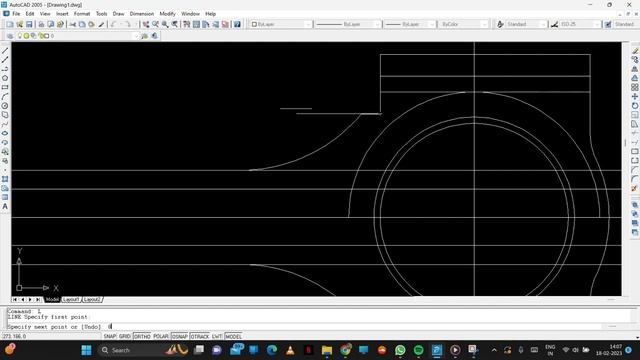Open Windows Start button
Image resolution: width=640 pixels, height=360 pixels.
click(x=87, y=350)
